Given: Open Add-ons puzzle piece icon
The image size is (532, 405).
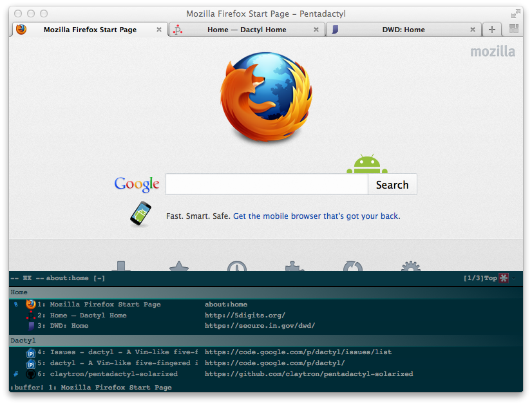Looking at the screenshot, I should [294, 266].
